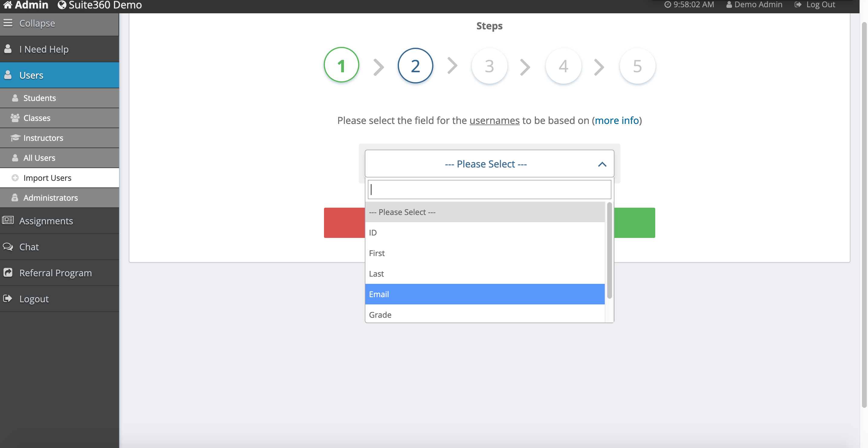The height and width of the screenshot is (448, 868).
Task: Click the Admin home icon
Action: point(8,5)
